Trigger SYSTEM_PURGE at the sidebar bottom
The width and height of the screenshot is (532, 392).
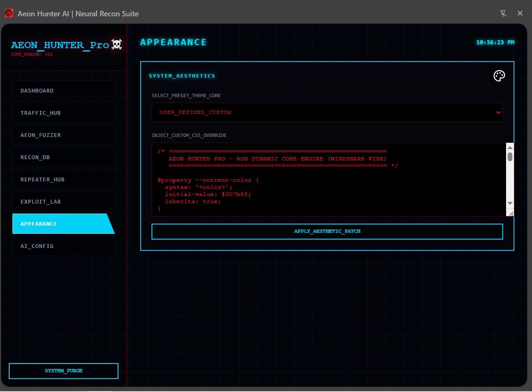pyautogui.click(x=63, y=371)
